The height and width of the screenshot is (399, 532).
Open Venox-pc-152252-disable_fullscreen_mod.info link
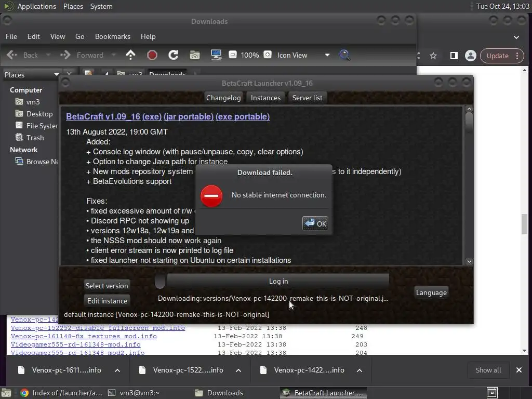[98, 328]
